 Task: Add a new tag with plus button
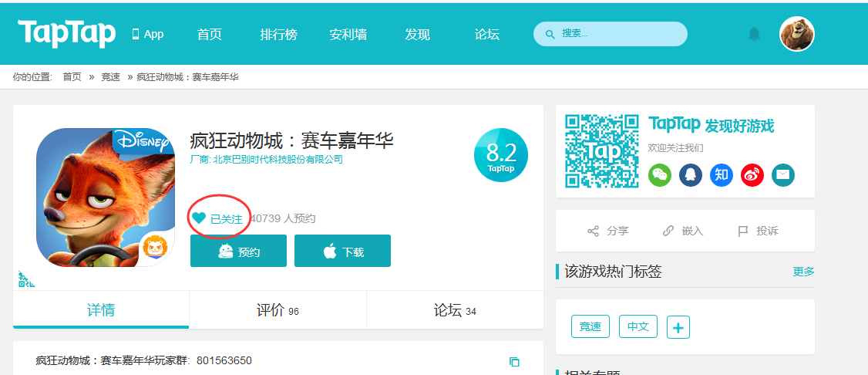pos(678,327)
